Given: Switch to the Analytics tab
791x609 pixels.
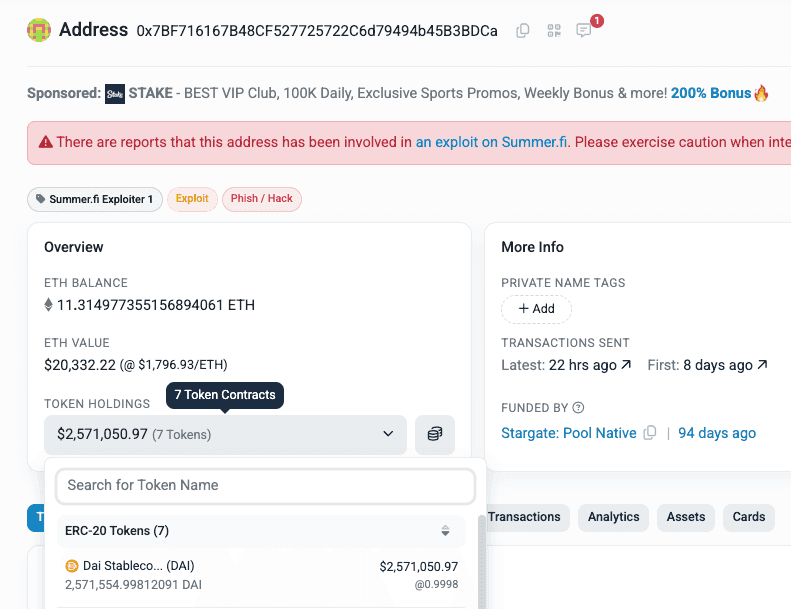Looking at the screenshot, I should click(x=613, y=517).
